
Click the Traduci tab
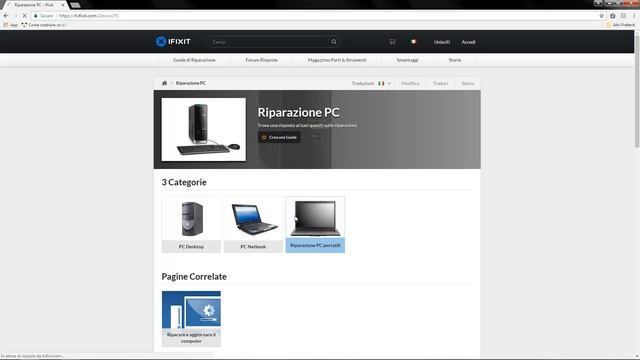(440, 83)
